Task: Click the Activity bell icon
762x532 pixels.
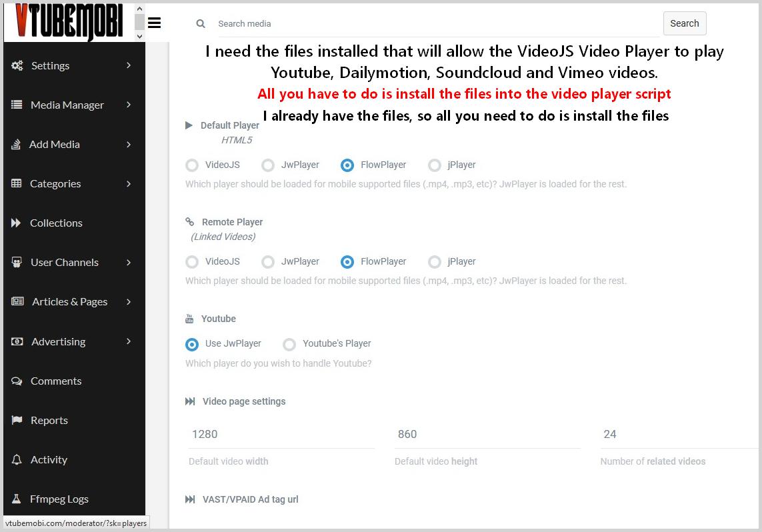Action: [x=17, y=459]
